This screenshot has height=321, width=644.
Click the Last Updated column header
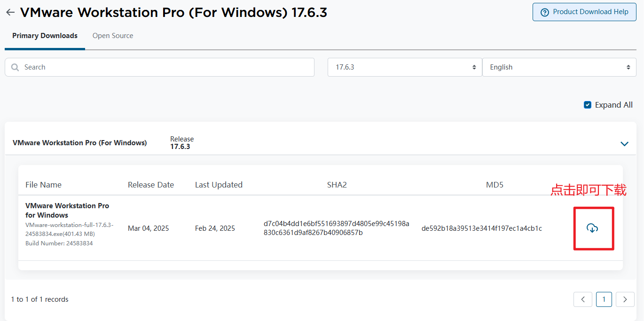(x=219, y=185)
